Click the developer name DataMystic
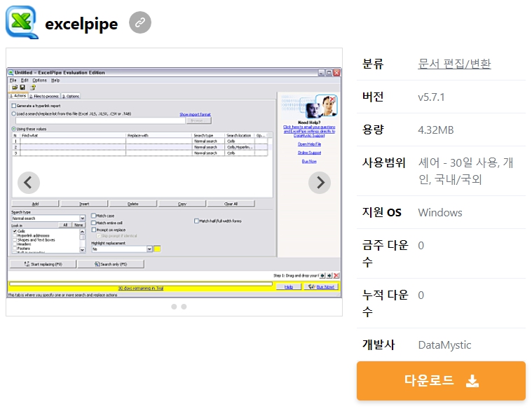The width and height of the screenshot is (532, 411). (444, 345)
